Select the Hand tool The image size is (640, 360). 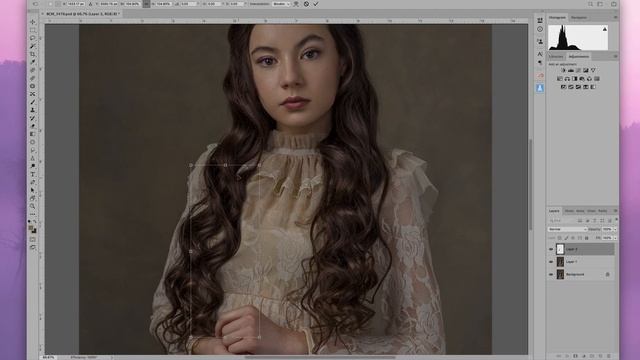[x=33, y=198]
